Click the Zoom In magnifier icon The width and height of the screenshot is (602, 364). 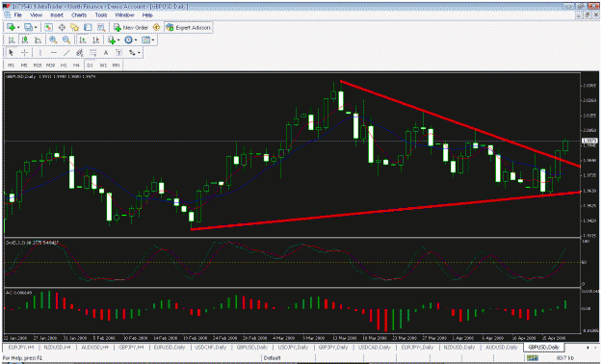coord(53,39)
